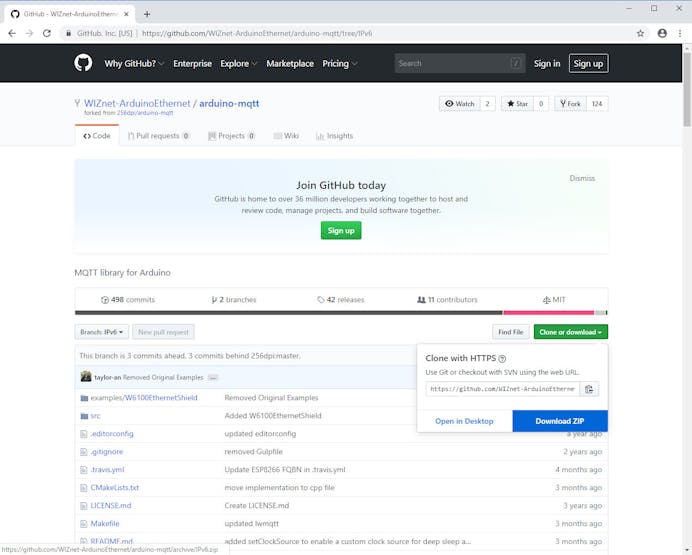Focus the GitHub search field

click(x=460, y=64)
